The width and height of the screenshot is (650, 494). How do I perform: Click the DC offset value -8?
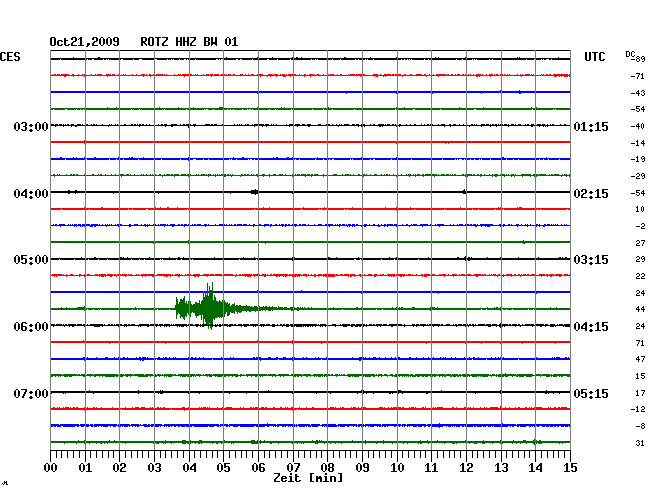point(640,426)
